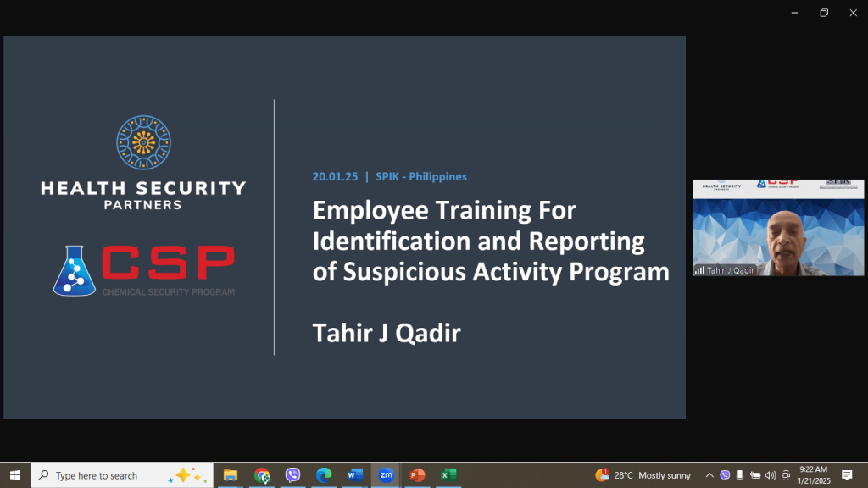868x488 pixels.
Task: Open Microsoft Edge browser icon
Action: [323, 475]
